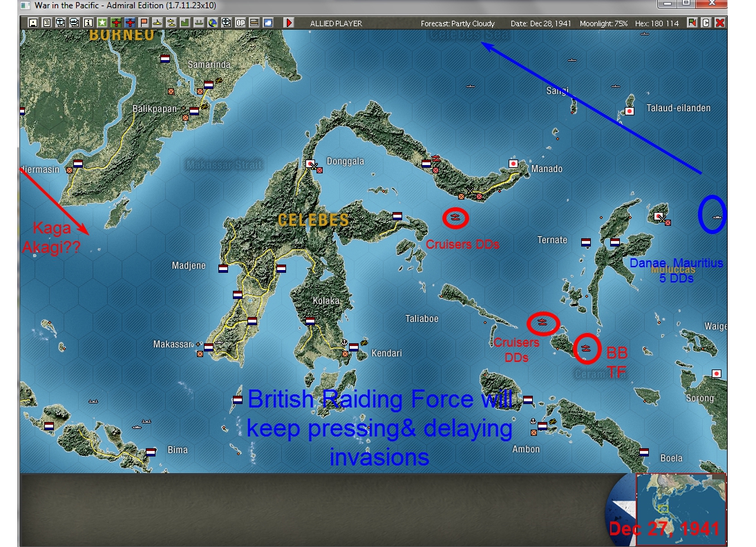Select the Japanese base flag at Donggala
756x547 pixels.
(310, 164)
